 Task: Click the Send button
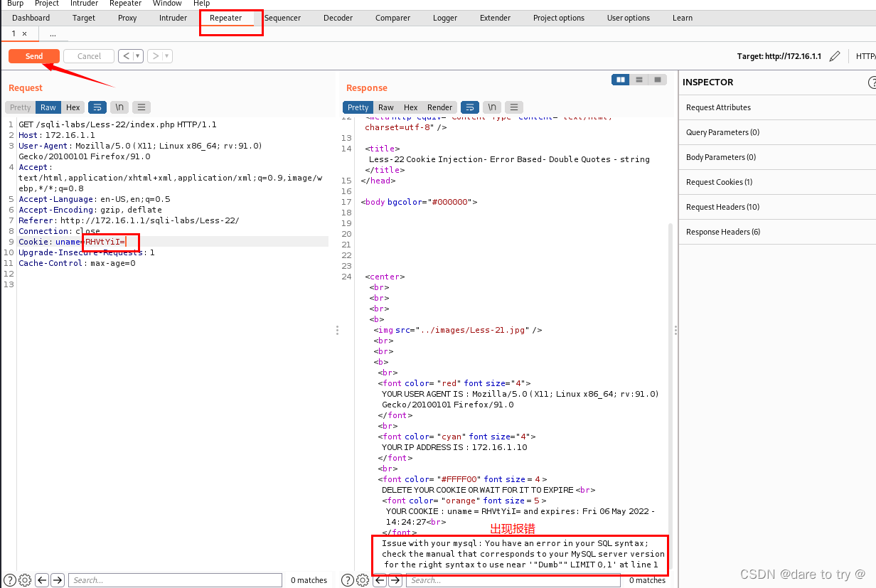[x=33, y=55]
